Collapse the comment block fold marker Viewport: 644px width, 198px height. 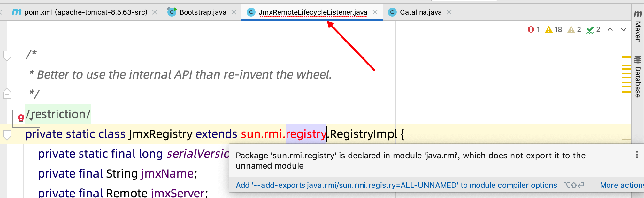click(7, 55)
